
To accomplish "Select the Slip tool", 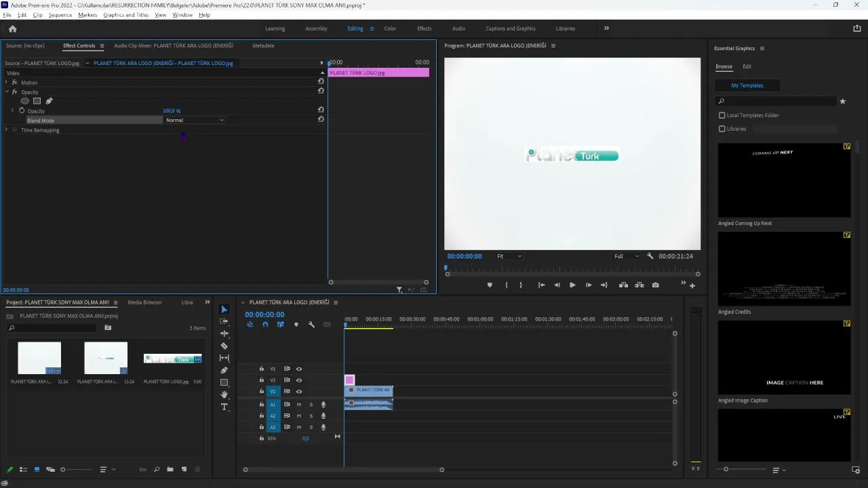I will (224, 358).
